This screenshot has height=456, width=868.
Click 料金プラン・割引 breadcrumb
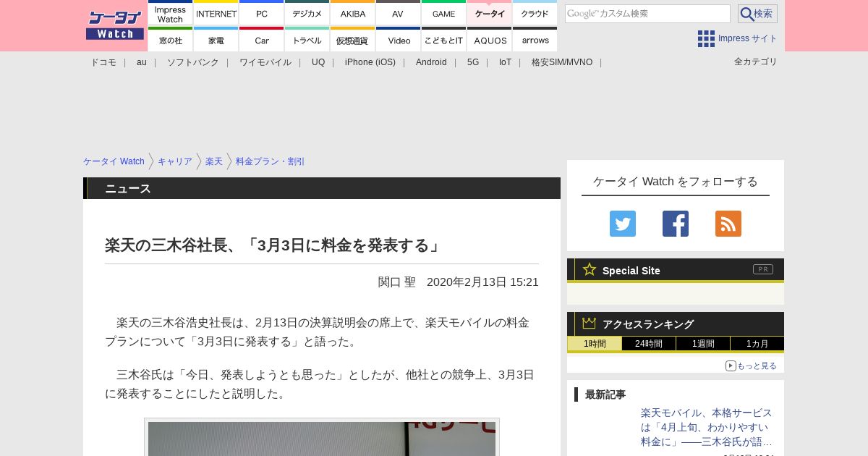point(271,161)
